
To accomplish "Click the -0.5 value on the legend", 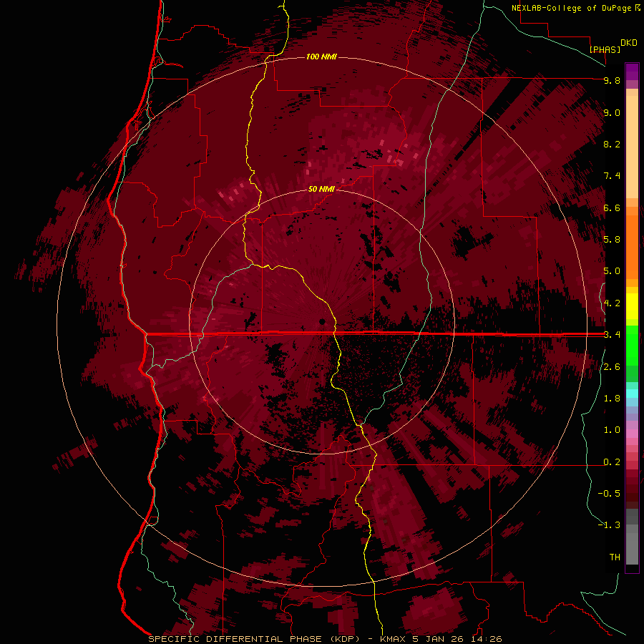I will 609,494.
